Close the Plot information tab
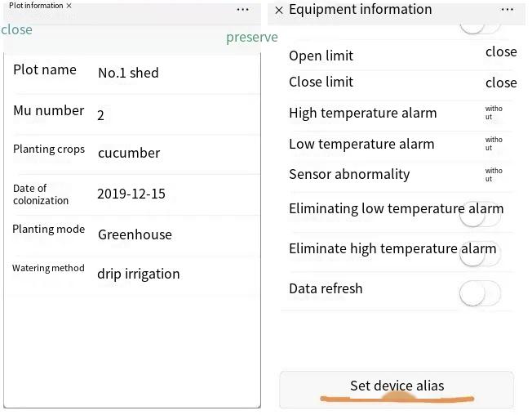The image size is (532, 415). (x=69, y=6)
